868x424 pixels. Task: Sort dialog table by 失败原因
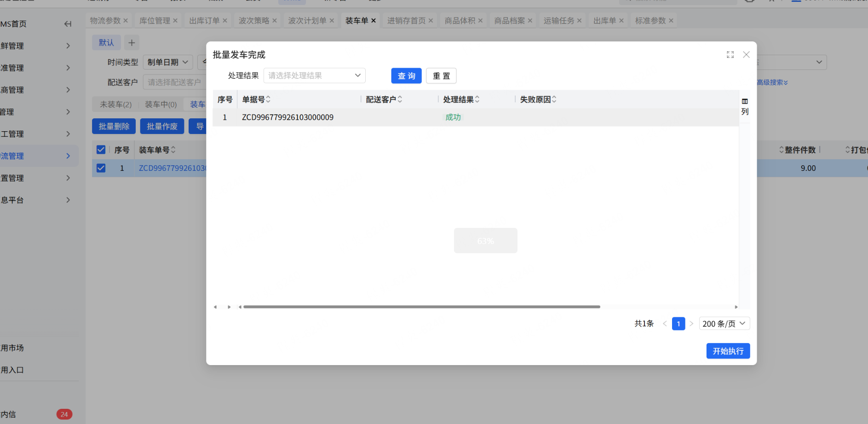(x=554, y=99)
